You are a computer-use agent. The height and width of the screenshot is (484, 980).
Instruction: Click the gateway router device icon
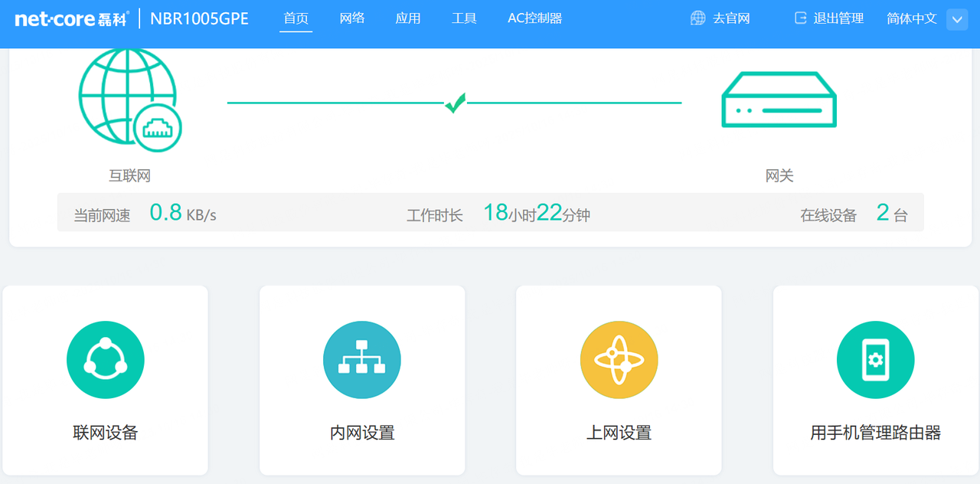tap(779, 100)
